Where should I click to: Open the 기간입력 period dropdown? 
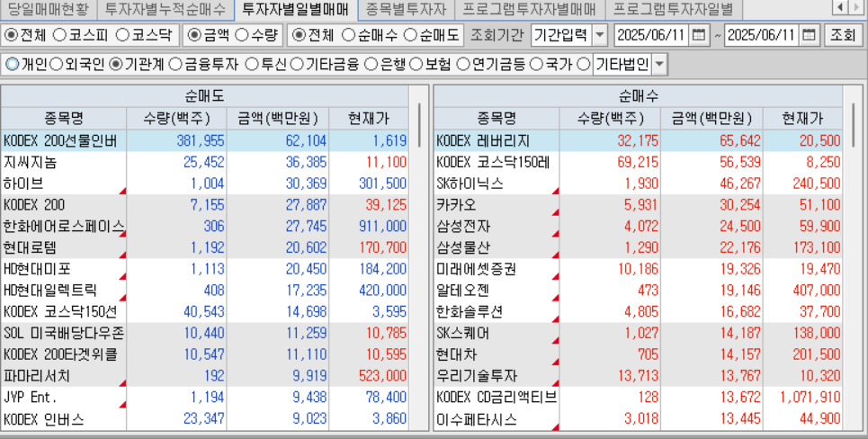pyautogui.click(x=600, y=36)
